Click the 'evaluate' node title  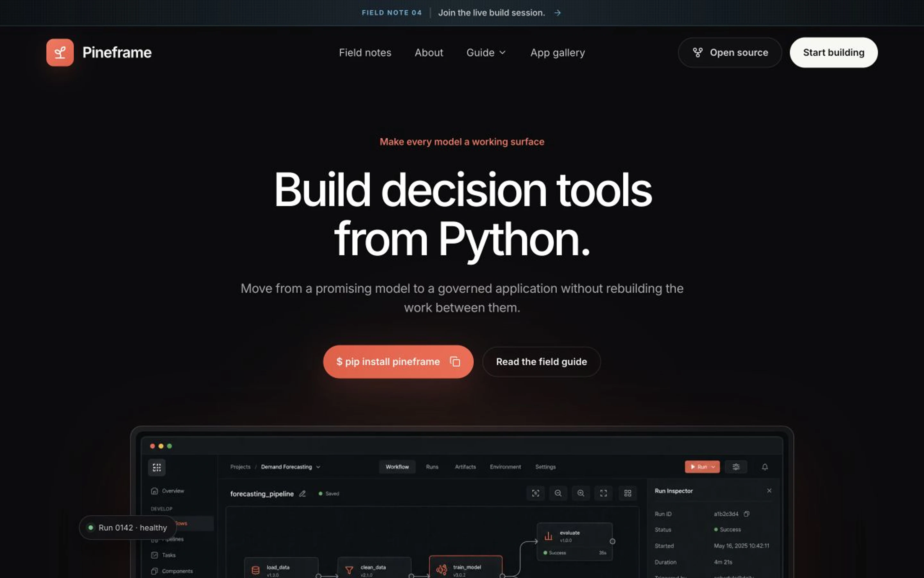[x=570, y=532]
